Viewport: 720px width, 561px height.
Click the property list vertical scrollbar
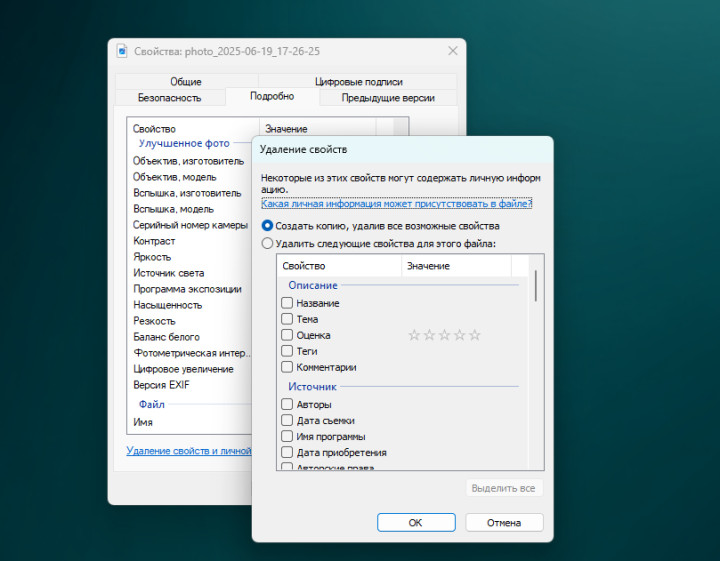[536, 285]
